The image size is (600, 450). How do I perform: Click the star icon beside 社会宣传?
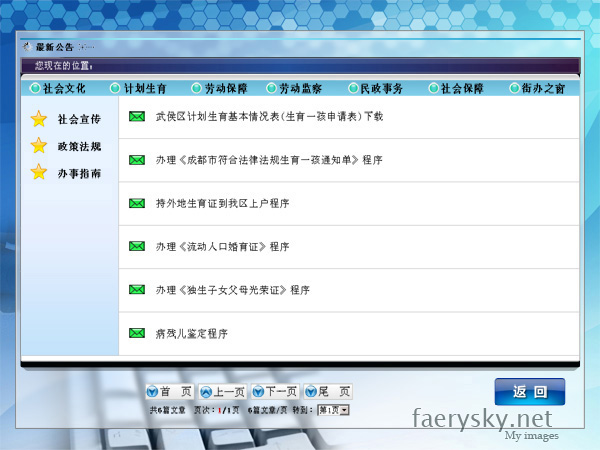(39, 119)
